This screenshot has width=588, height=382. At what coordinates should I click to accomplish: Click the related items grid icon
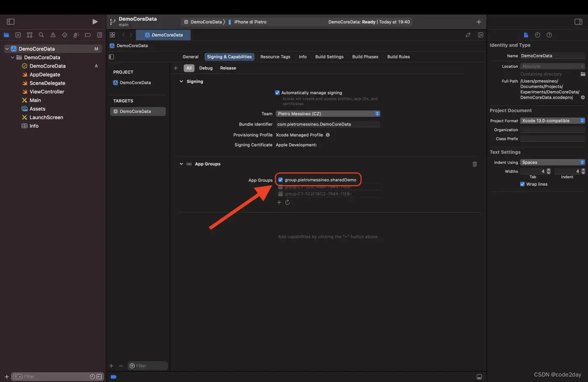[112, 35]
